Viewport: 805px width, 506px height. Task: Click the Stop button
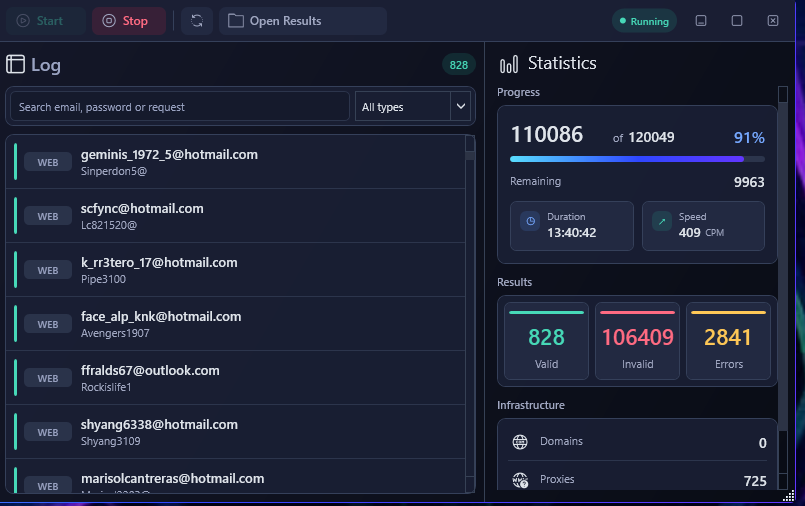point(129,21)
